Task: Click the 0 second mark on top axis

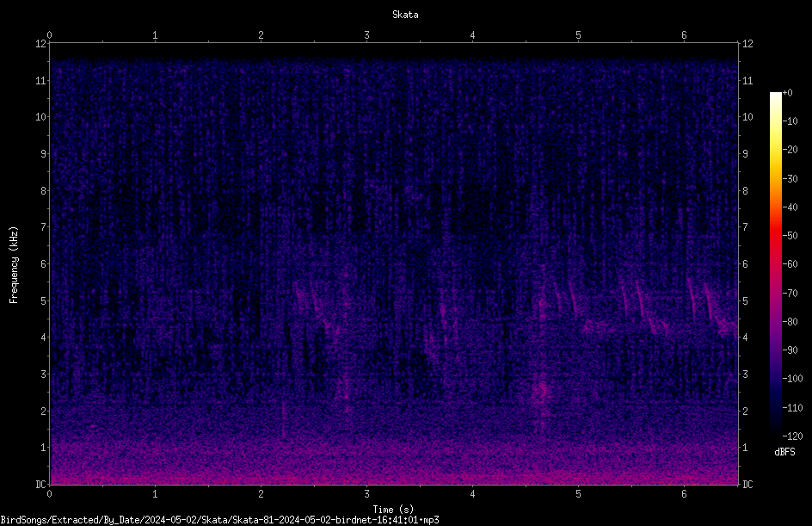Action: (49, 35)
